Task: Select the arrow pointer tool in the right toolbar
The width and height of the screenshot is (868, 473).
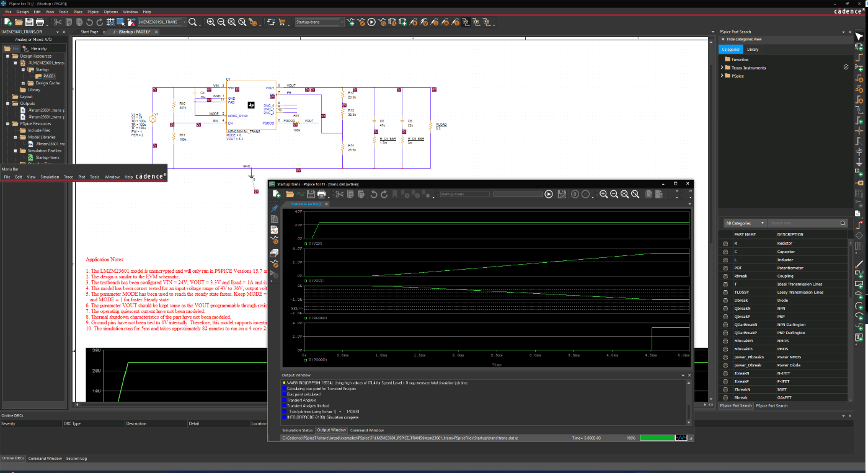Action: 859,37
